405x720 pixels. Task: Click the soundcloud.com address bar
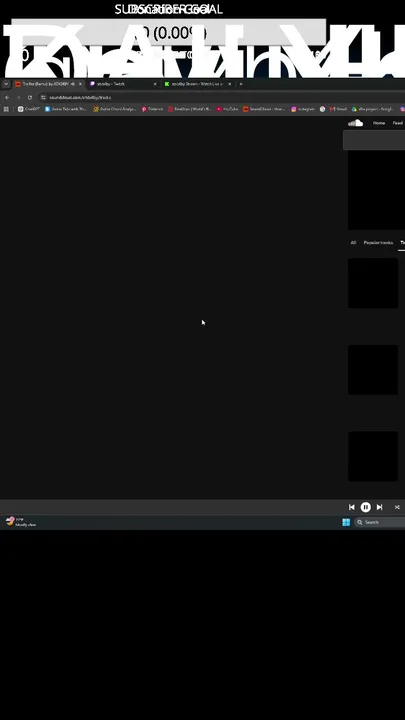tap(222, 97)
